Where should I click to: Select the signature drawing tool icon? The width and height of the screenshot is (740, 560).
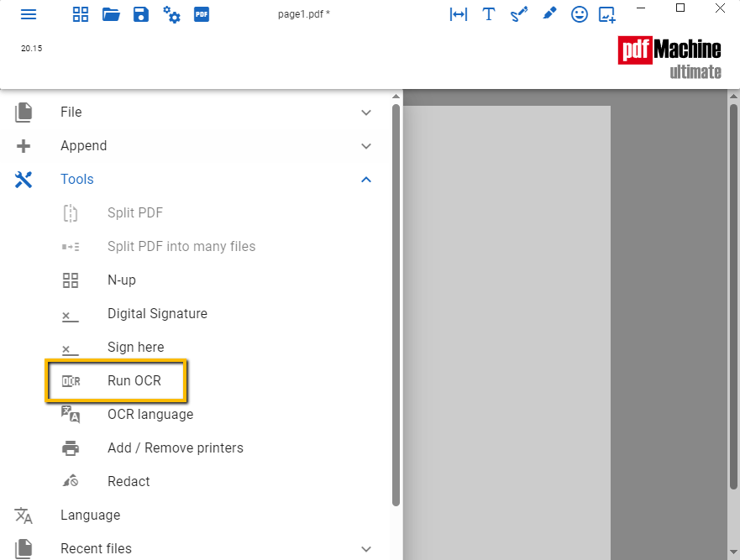(518, 14)
